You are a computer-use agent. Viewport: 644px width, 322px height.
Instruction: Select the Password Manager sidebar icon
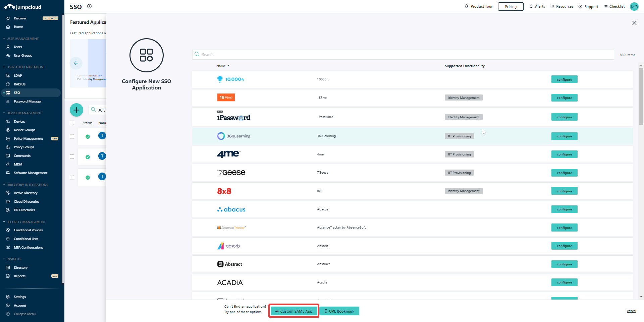tap(8, 101)
